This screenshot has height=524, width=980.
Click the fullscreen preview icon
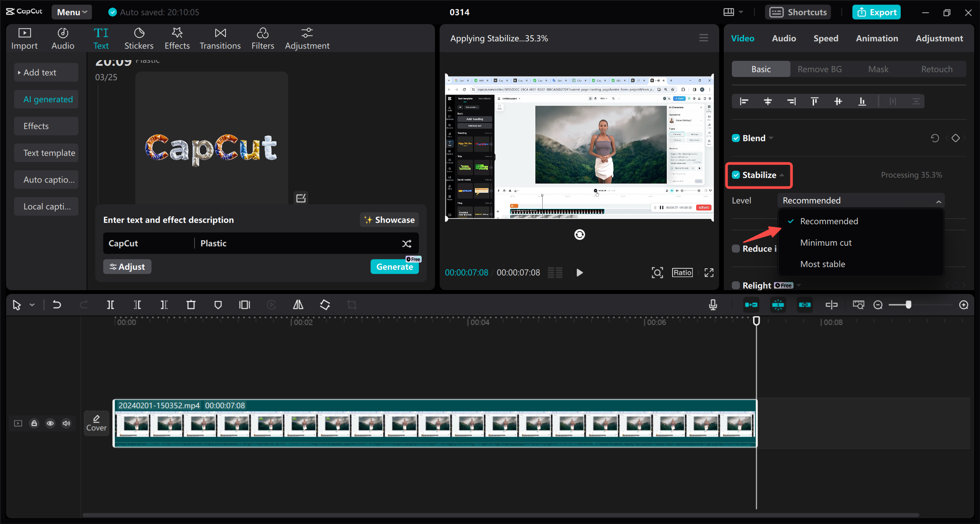click(708, 272)
